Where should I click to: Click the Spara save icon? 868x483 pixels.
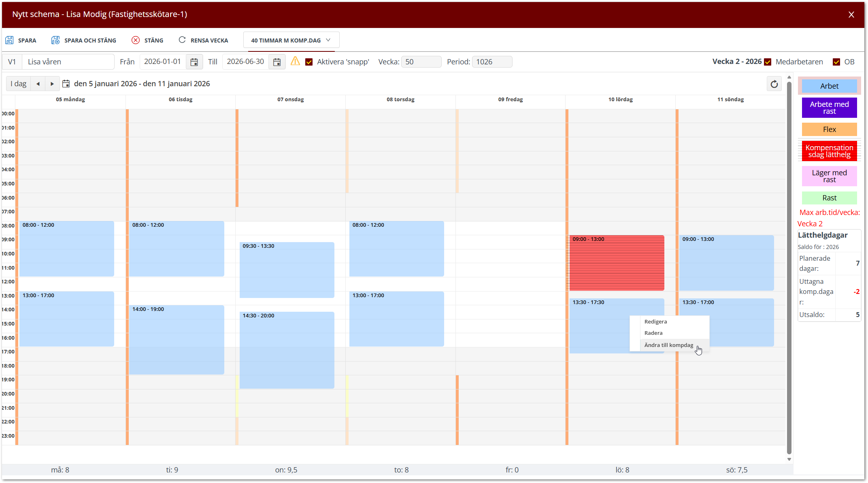[x=9, y=40]
